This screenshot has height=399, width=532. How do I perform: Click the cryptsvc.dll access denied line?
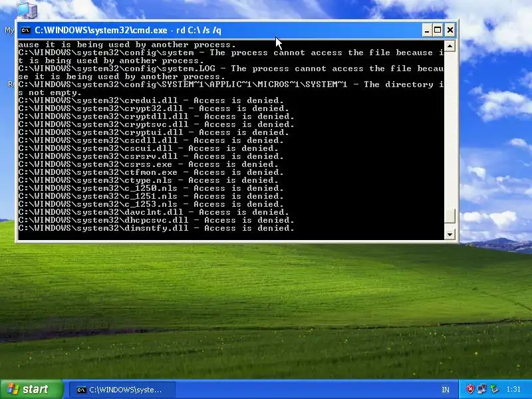[x=156, y=124]
